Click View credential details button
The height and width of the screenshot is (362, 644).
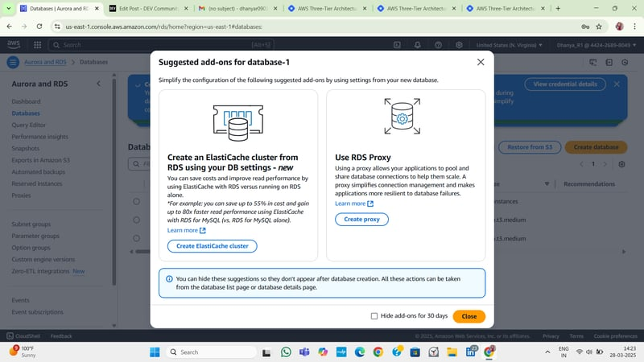(565, 84)
